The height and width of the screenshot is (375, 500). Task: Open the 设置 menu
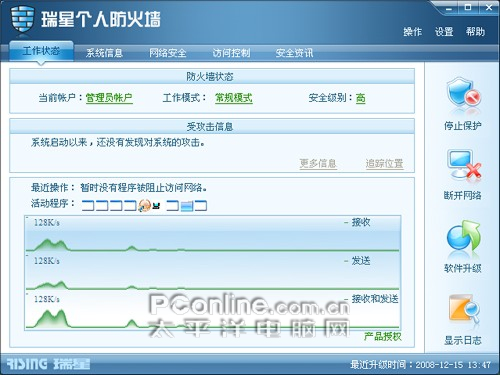444,32
